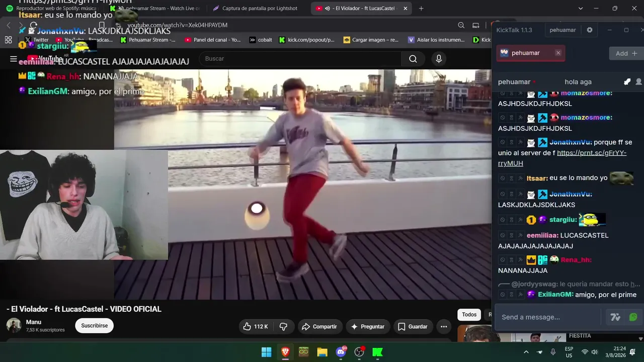The width and height of the screenshot is (644, 362).
Task: Focus the YouTube Buscar search field
Action: click(x=300, y=59)
